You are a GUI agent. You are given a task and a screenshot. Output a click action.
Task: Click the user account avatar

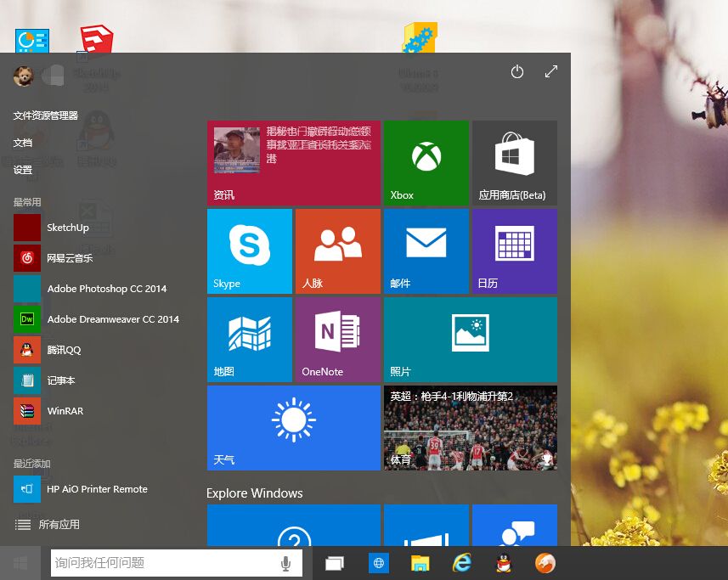(x=24, y=76)
